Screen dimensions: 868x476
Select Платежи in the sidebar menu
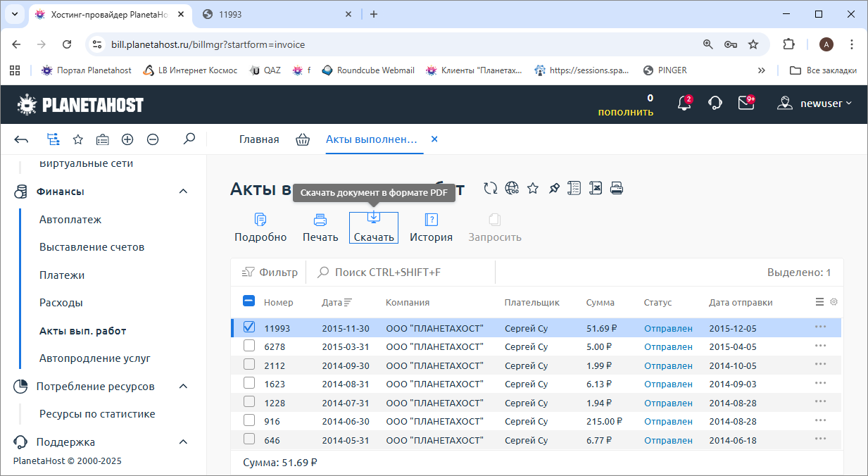(62, 275)
